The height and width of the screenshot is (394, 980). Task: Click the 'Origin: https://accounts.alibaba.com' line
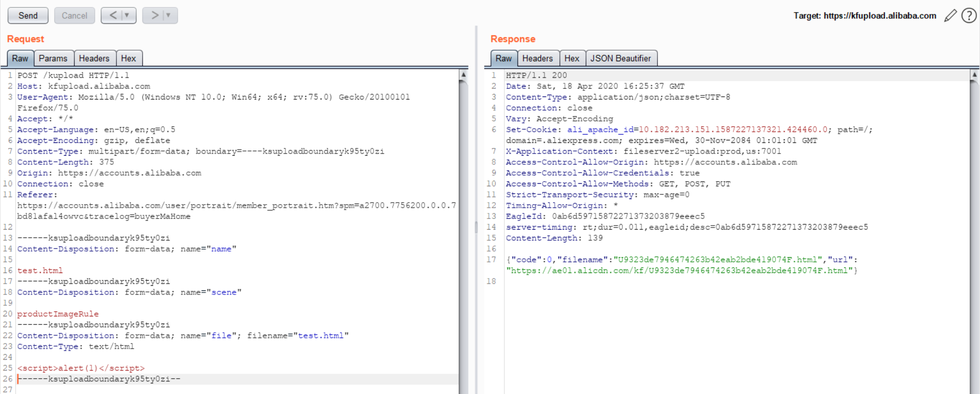coord(109,173)
